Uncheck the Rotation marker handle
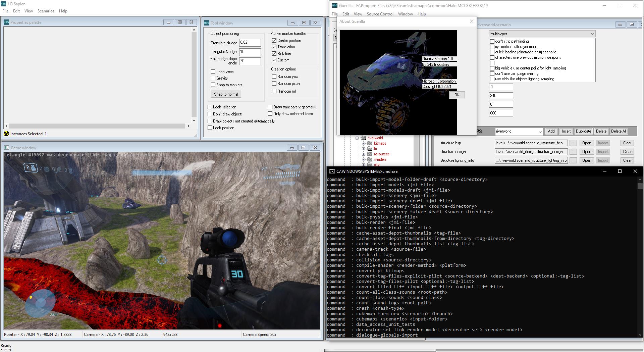The height and width of the screenshot is (352, 644). pos(274,54)
